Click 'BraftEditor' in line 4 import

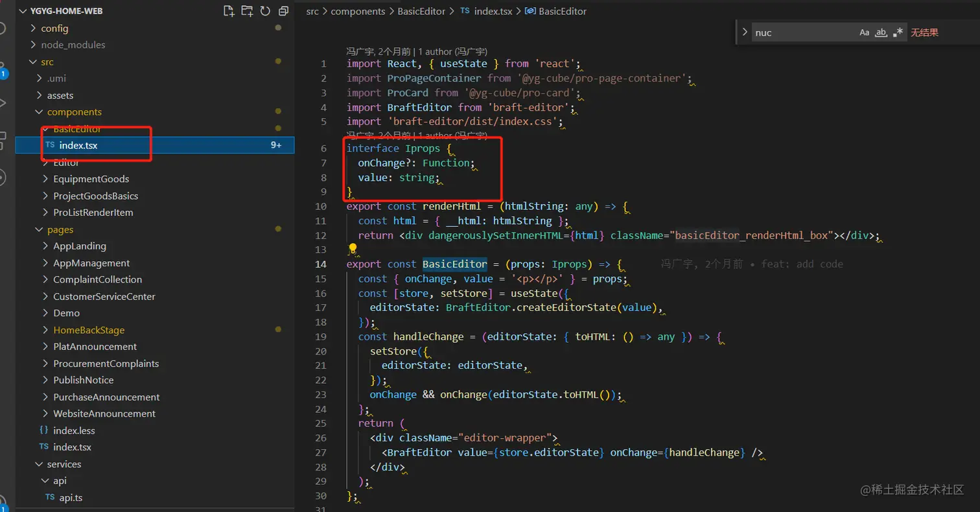pyautogui.click(x=419, y=107)
